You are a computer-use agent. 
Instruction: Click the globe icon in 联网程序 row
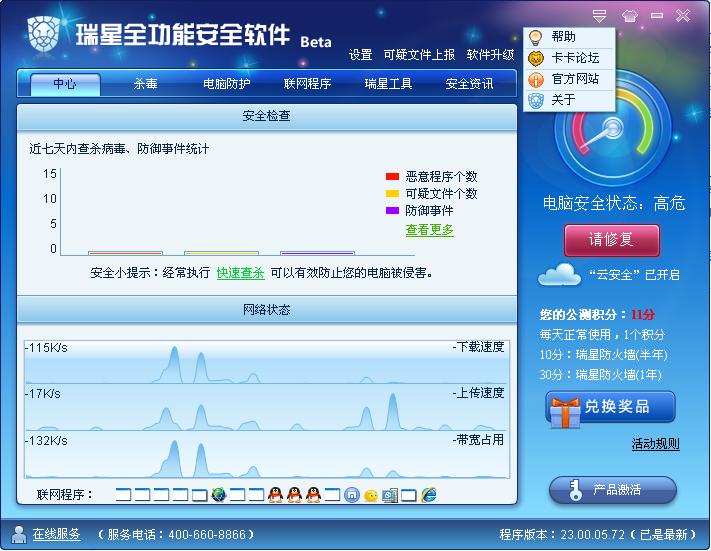coord(219,494)
